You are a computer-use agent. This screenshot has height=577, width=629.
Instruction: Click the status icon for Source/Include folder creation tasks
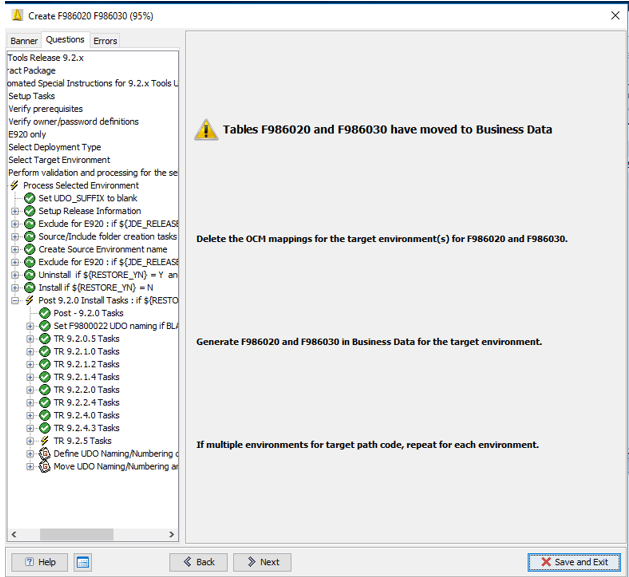tap(30, 237)
